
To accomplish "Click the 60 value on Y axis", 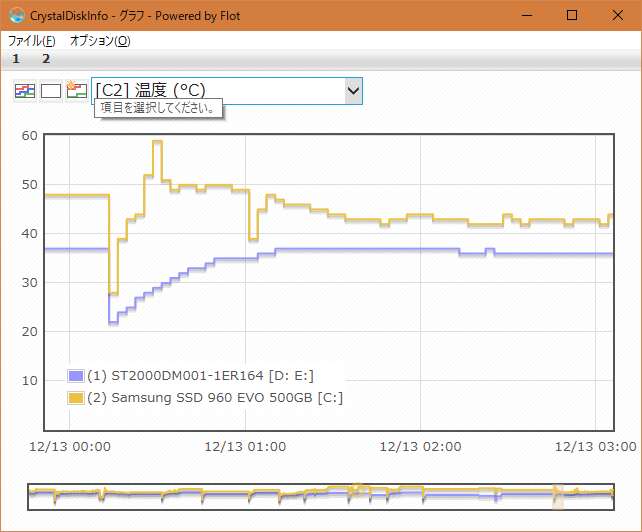I will tap(29, 136).
